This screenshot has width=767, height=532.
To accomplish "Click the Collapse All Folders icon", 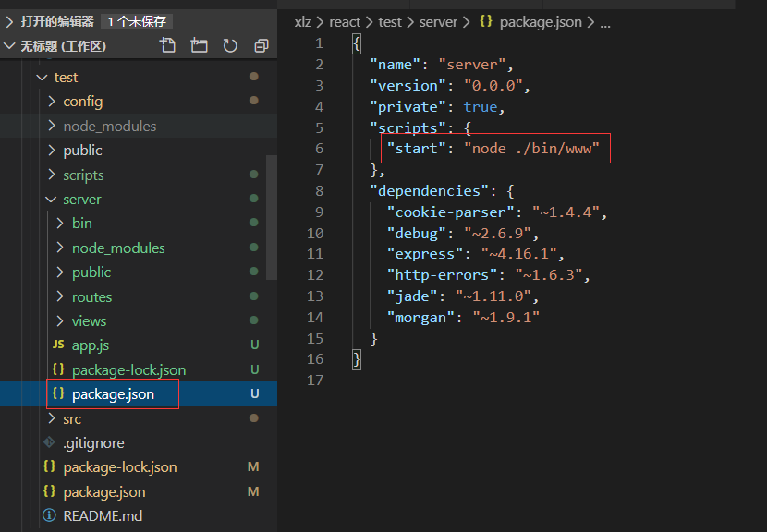I will click(262, 45).
